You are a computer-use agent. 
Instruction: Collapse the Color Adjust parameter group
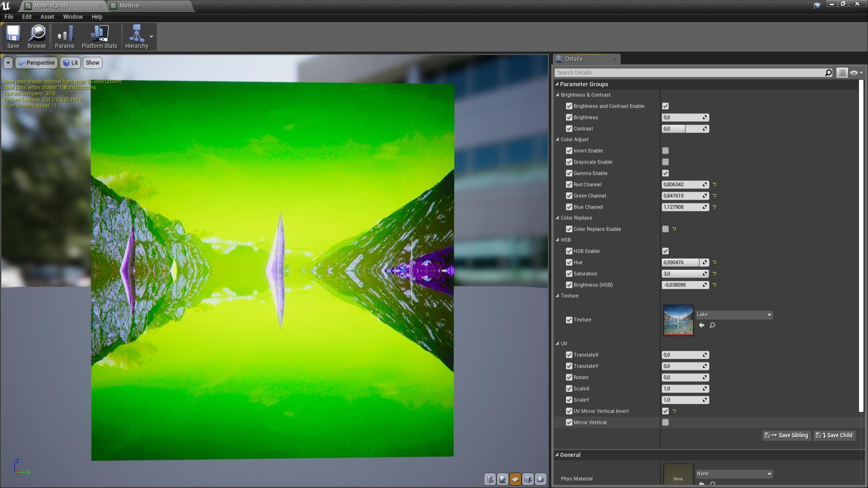pyautogui.click(x=557, y=139)
